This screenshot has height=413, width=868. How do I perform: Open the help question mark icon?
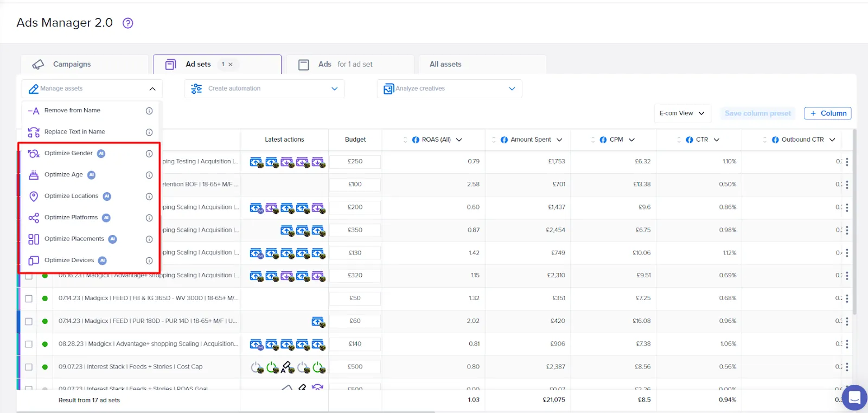point(128,23)
